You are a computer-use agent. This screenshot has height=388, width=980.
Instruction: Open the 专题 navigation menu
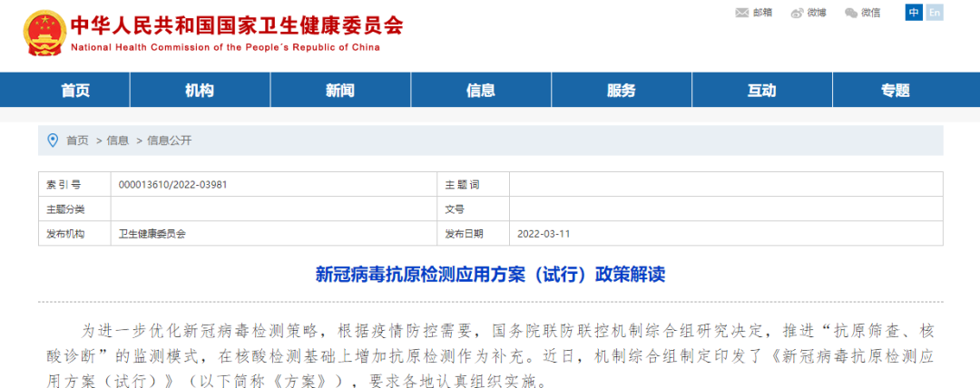895,91
